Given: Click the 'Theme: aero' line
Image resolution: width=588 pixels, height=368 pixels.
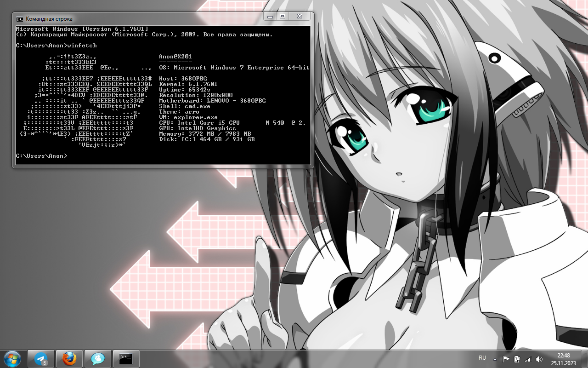Looking at the screenshot, I should pyautogui.click(x=179, y=112).
